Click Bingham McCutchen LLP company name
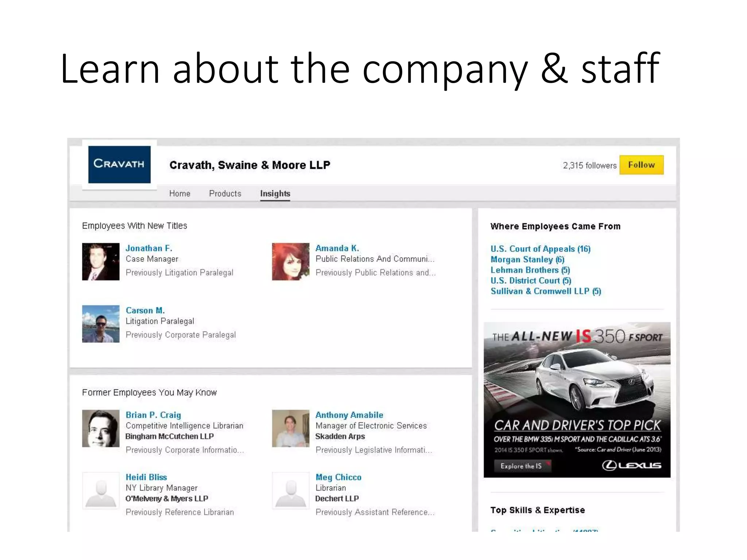 (x=170, y=436)
